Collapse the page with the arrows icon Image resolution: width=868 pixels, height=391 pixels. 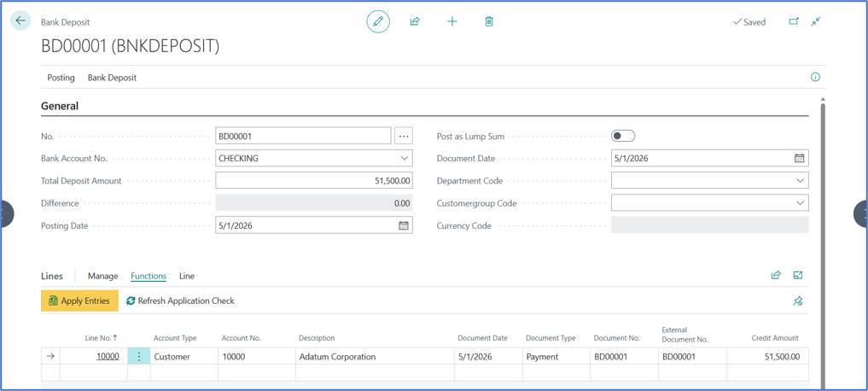point(816,21)
